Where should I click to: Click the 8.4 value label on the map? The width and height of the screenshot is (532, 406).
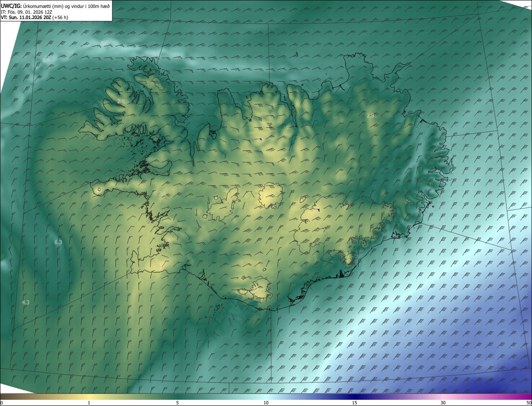pyautogui.click(x=46, y=61)
